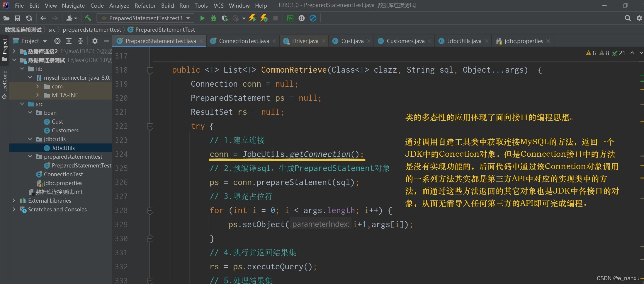Switch to ConnectionTest.java tab
Viewport: 644px width, 284px height.
244,41
